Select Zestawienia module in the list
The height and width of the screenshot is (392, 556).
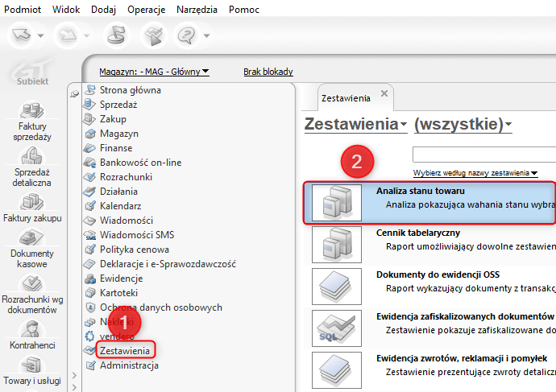pos(124,351)
